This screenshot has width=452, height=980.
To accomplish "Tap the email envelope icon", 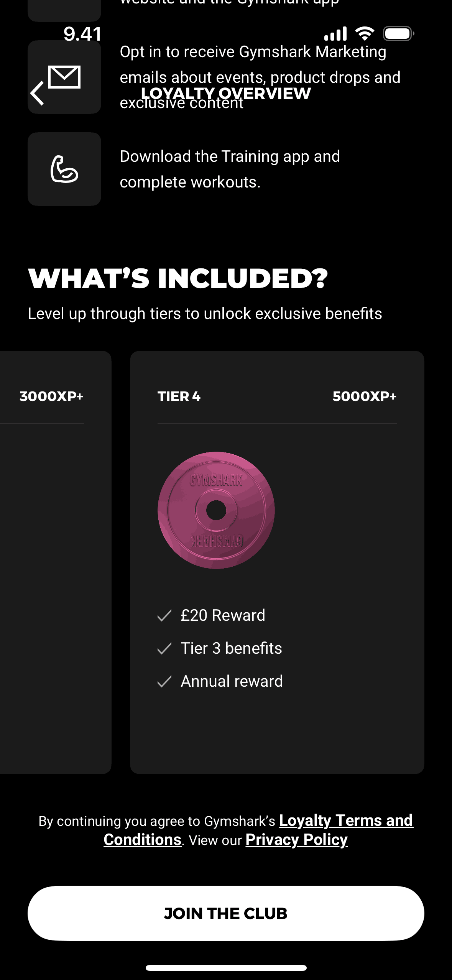I will pos(64,76).
